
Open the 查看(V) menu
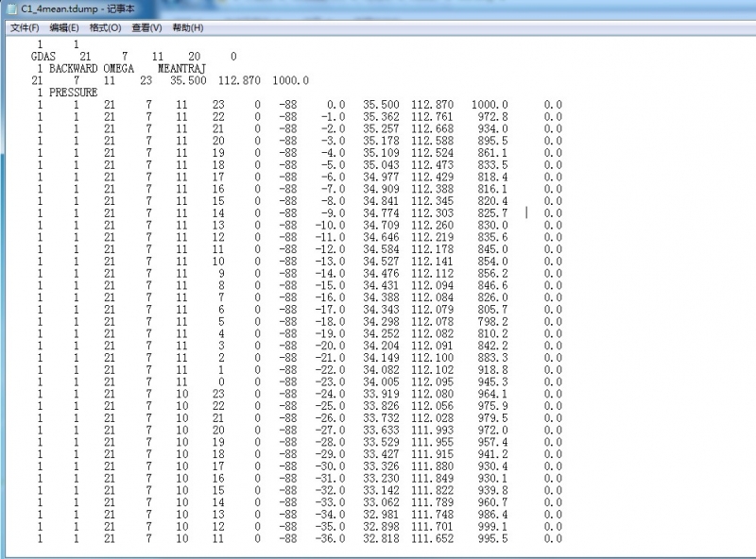click(x=146, y=28)
